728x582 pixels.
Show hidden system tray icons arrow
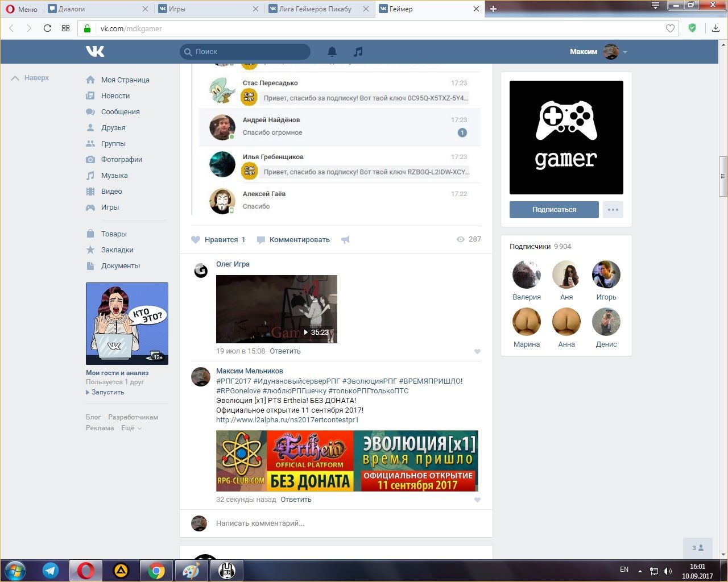click(640, 571)
